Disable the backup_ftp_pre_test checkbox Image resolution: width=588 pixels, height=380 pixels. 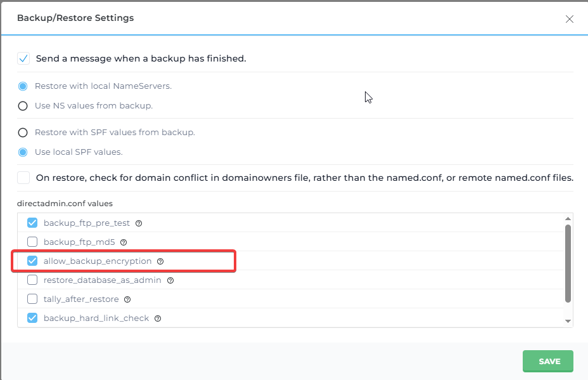tap(32, 223)
